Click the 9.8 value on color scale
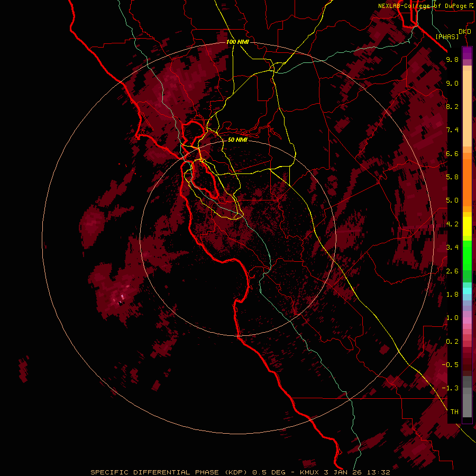The width and height of the screenshot is (476, 476). tap(452, 60)
